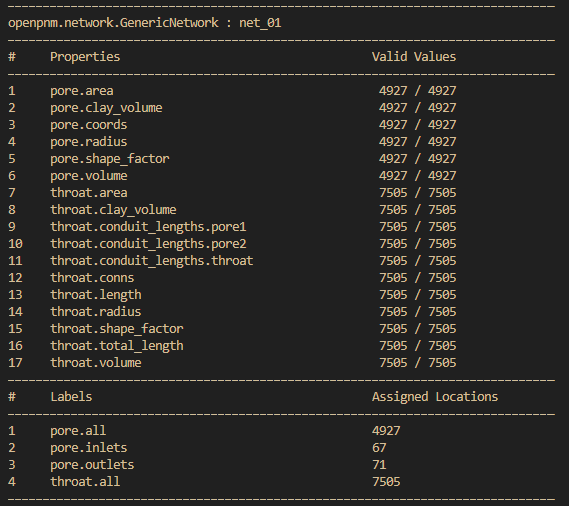This screenshot has height=506, width=569.
Task: Click the value 7505 beside throat.all
Action: [386, 482]
